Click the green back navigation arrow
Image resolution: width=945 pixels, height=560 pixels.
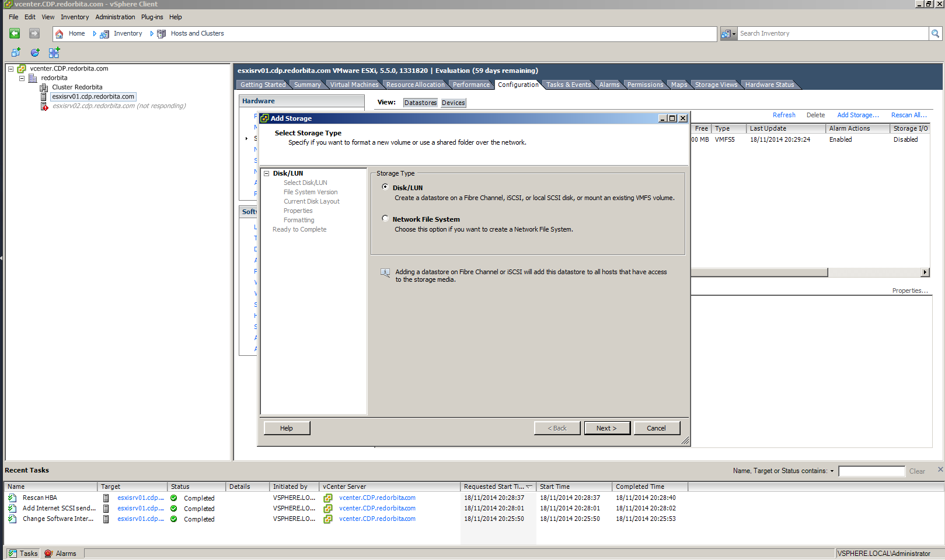point(15,34)
